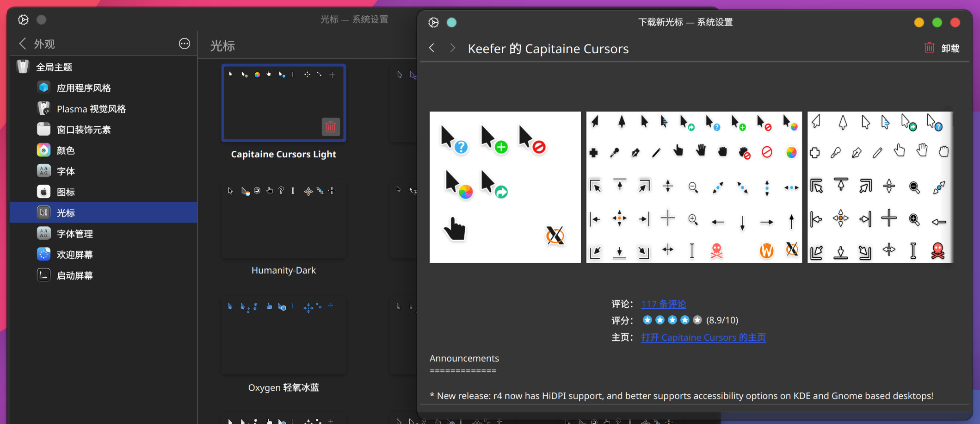Viewport: 980px width, 424px height.
Task: Click the (8.9/10) rating text
Action: point(722,320)
